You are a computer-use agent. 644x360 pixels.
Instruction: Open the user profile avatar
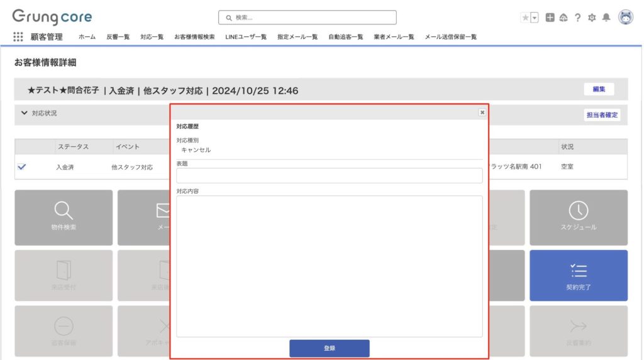click(x=626, y=18)
